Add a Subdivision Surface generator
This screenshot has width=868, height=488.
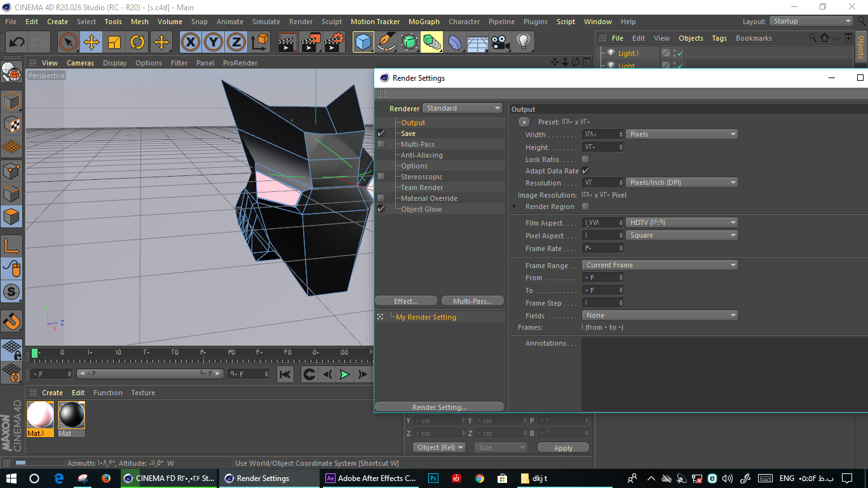pyautogui.click(x=409, y=43)
